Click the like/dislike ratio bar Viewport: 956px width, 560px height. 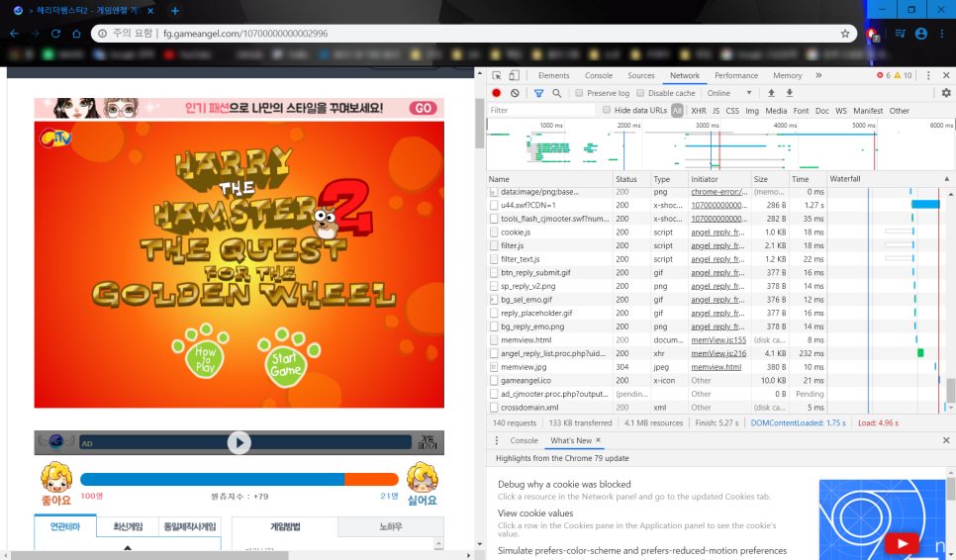pyautogui.click(x=239, y=480)
